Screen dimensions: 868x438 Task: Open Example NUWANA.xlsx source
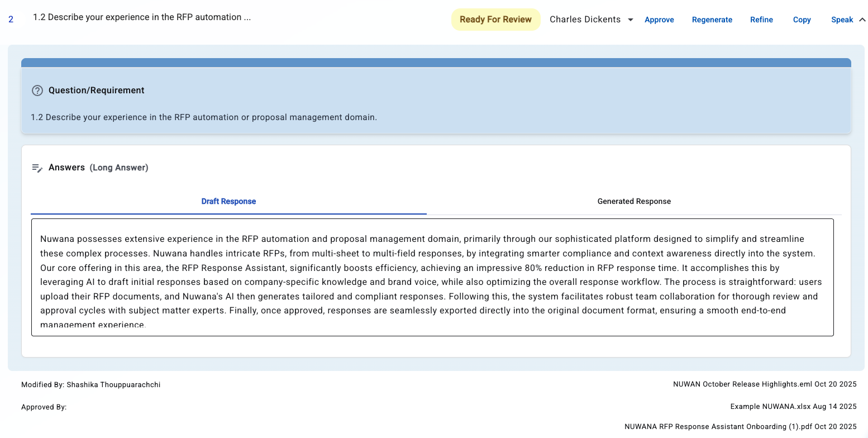tap(794, 407)
